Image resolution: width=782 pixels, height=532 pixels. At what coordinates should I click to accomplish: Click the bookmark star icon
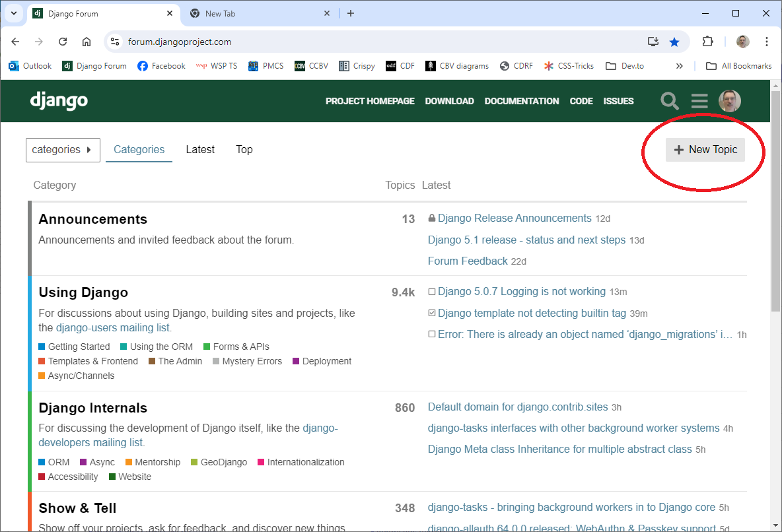click(x=674, y=42)
